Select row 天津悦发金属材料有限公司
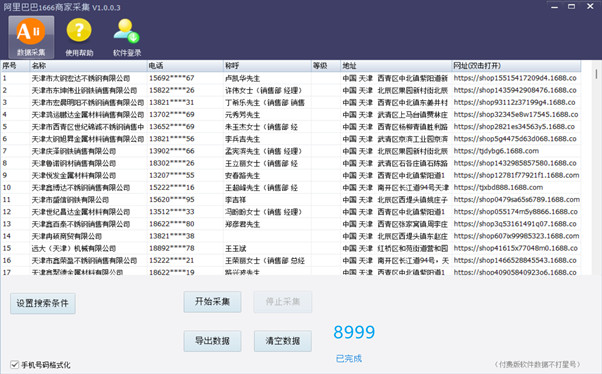602x374 pixels. pos(291,175)
